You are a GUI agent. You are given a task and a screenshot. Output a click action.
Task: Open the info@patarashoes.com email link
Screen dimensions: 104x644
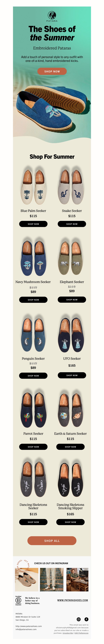click(26, 629)
